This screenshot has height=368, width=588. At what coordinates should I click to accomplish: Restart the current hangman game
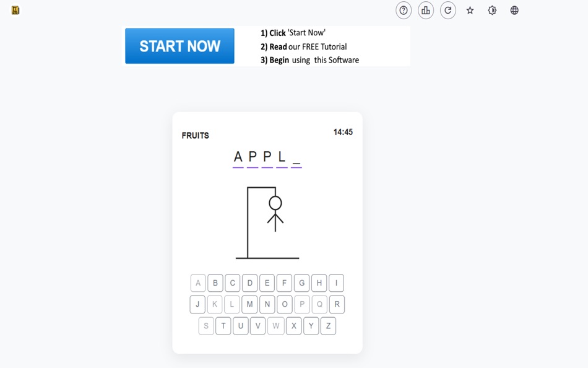(x=448, y=11)
